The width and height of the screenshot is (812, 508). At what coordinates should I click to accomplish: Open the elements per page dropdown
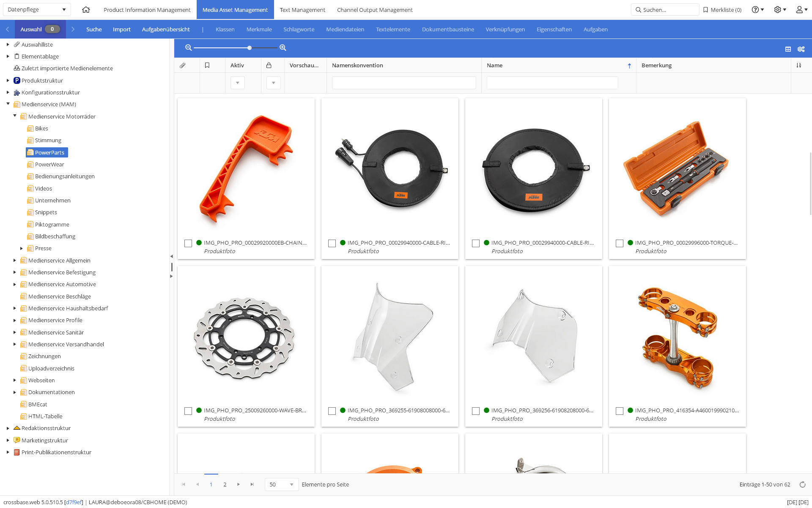282,484
